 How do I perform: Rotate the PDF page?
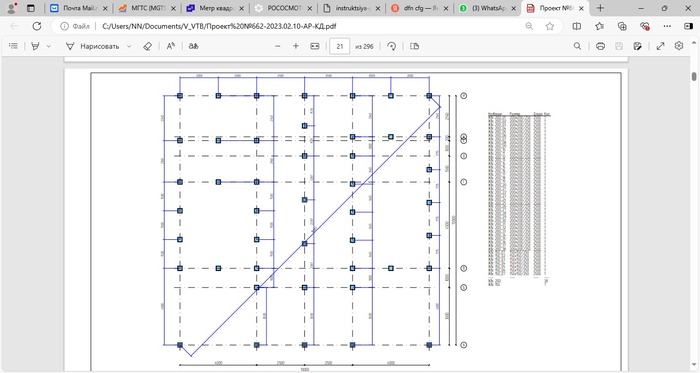(392, 46)
